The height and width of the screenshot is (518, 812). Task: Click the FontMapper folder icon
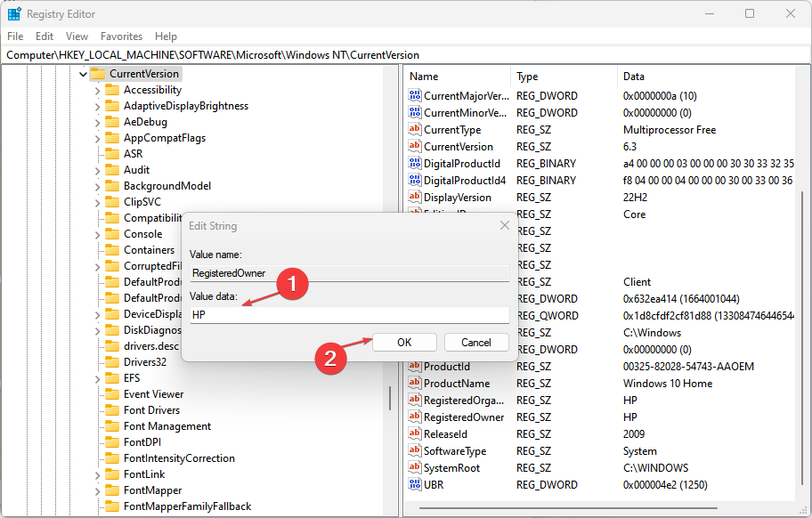click(112, 490)
